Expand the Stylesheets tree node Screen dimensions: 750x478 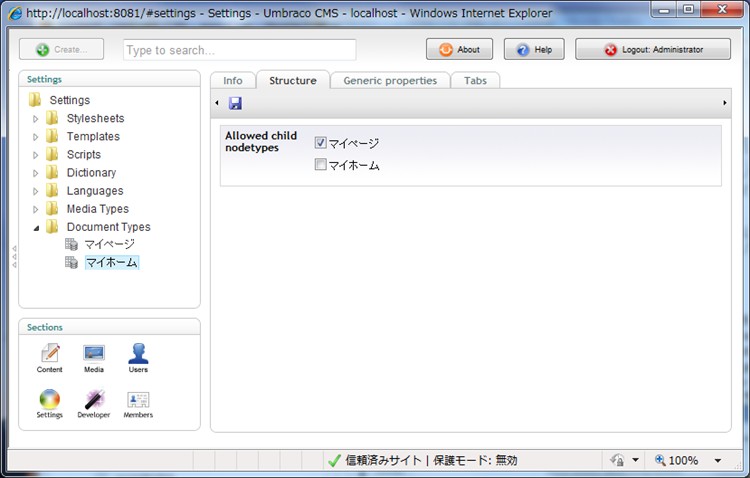click(x=35, y=119)
